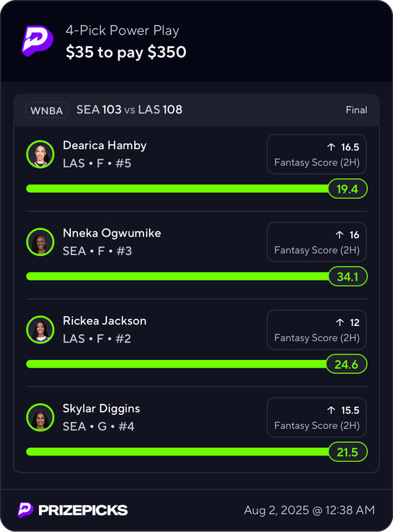Open Diggins' Fantasy Score (2H) box

tap(316, 417)
